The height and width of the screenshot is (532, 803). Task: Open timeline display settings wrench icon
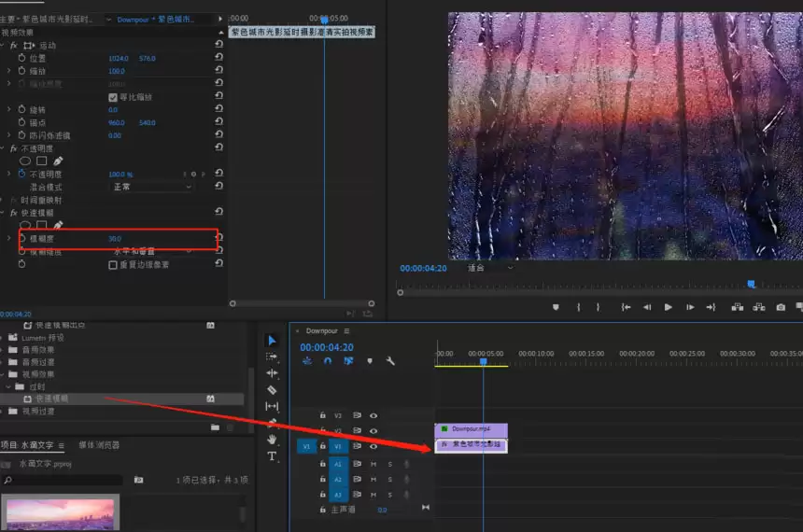pos(390,361)
